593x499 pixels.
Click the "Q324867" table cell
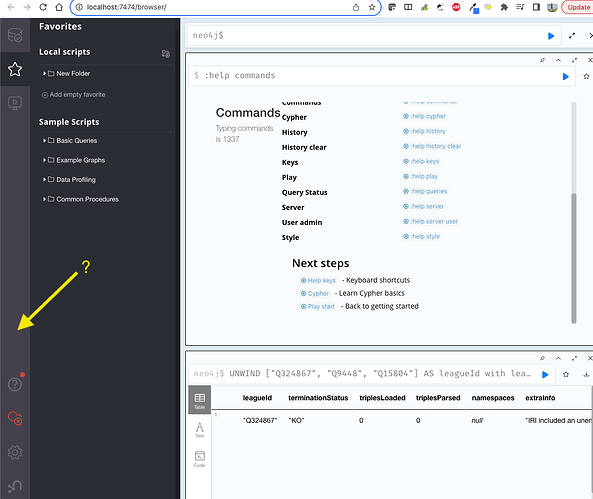pos(260,421)
